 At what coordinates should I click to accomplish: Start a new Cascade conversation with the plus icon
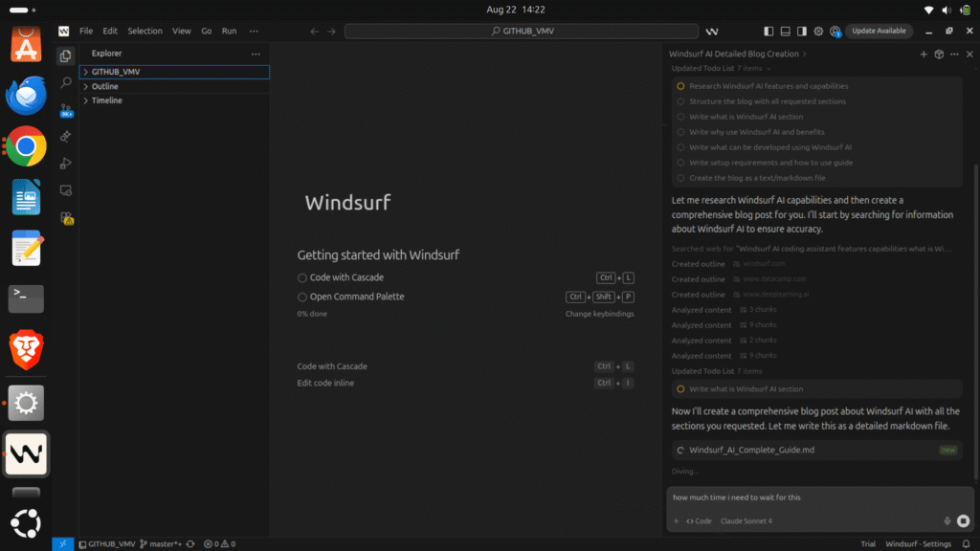coord(924,55)
